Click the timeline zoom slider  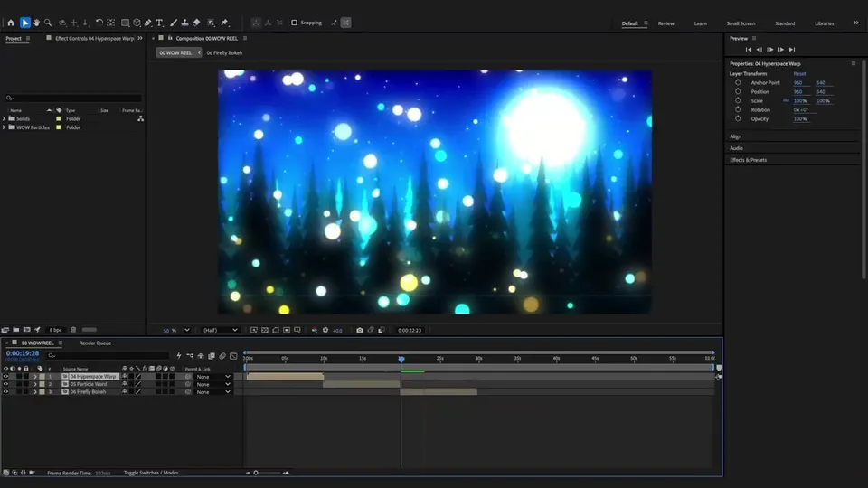pos(267,473)
